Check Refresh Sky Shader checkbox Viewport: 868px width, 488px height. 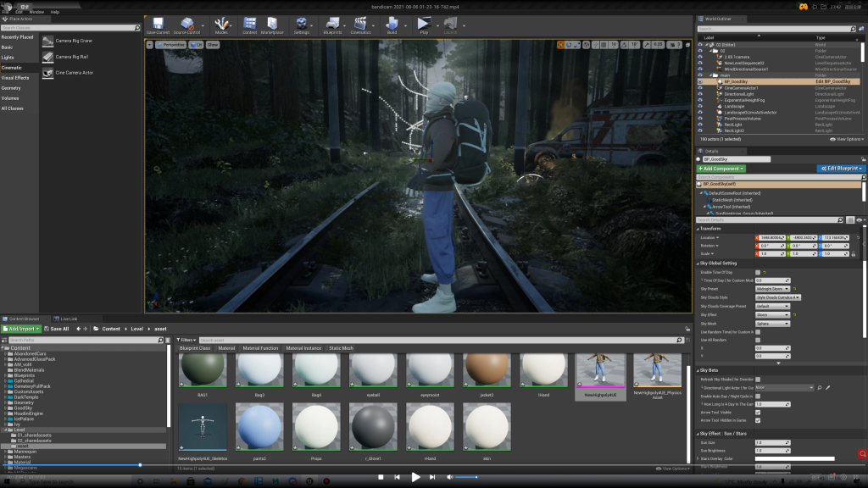(x=758, y=380)
